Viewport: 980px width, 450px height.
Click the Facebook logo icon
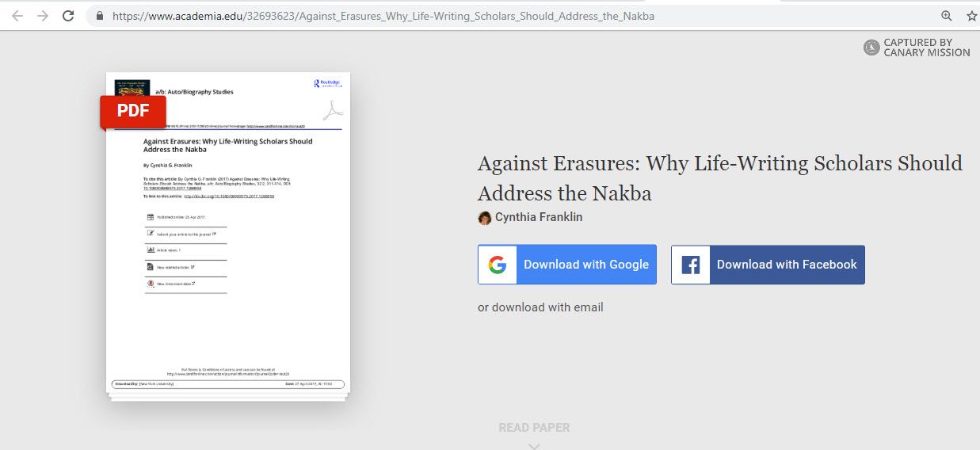coord(691,265)
